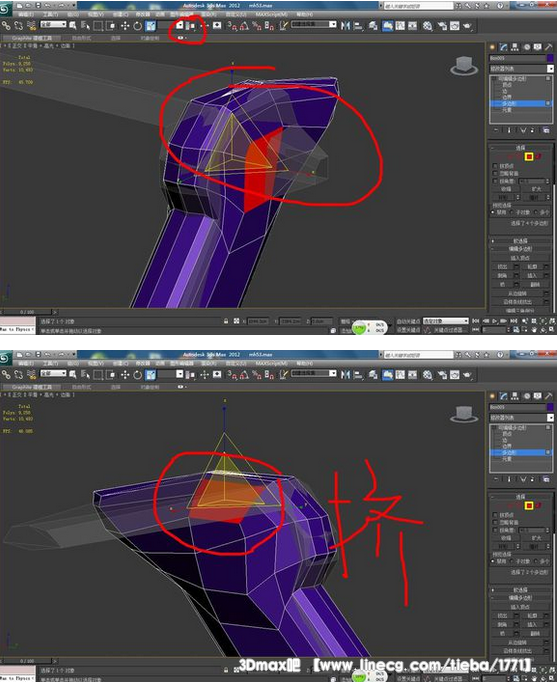Switch to Hierarchy panel tab in top screenshot

[x=515, y=47]
